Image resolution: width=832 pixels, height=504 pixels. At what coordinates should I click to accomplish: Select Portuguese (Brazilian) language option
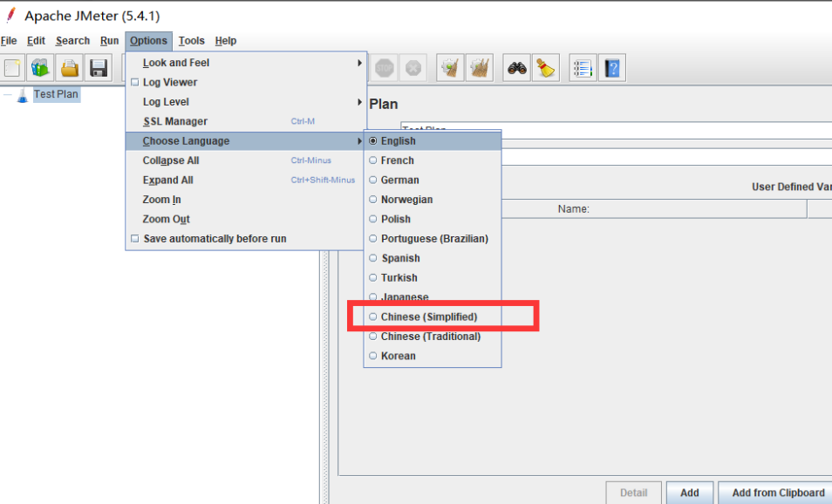432,239
